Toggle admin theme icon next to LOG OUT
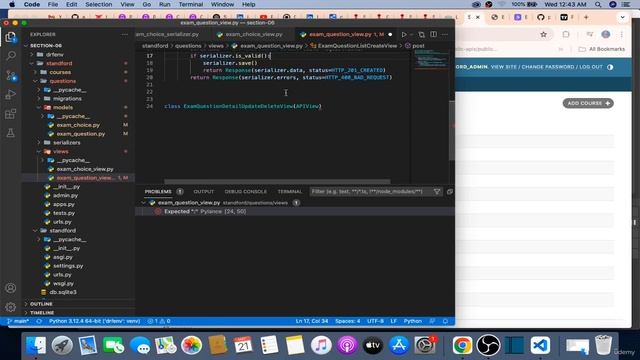This screenshot has width=640, height=360. (x=610, y=67)
